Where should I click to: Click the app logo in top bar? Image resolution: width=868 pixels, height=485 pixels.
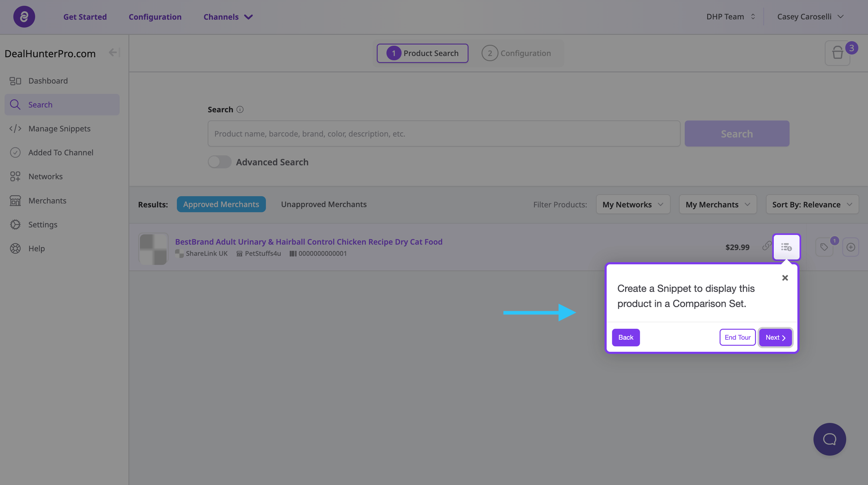(24, 17)
